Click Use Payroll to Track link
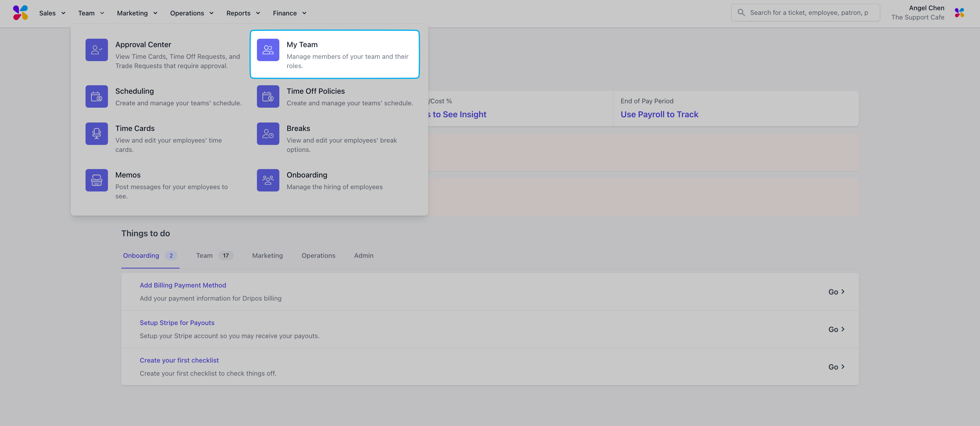980x426 pixels. click(659, 114)
